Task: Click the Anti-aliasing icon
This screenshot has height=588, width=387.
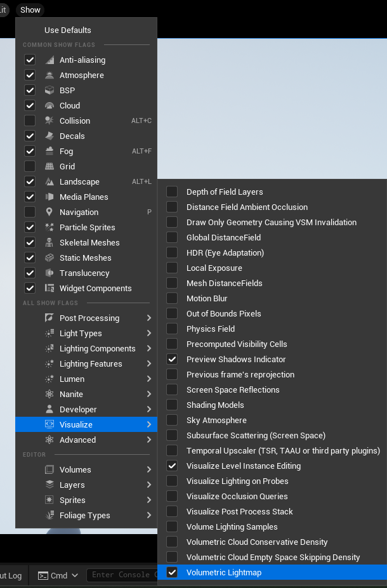Action: click(49, 60)
